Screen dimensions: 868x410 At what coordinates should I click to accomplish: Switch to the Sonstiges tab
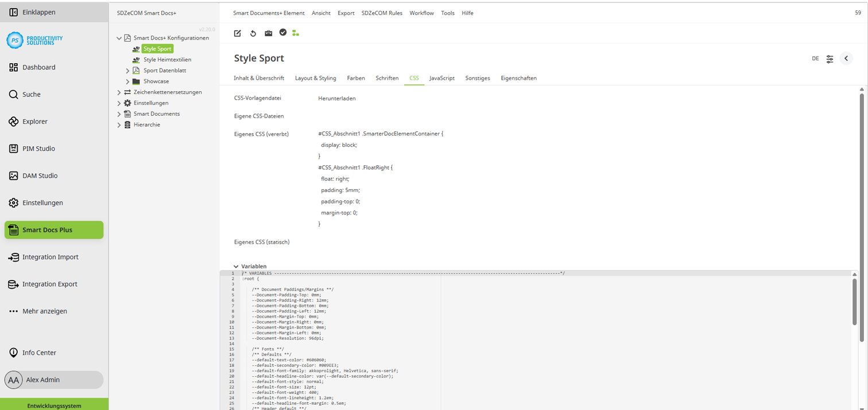pos(478,78)
